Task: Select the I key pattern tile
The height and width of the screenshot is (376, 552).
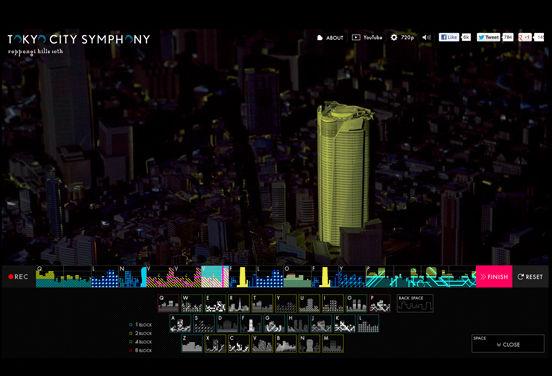Action: point(333,303)
